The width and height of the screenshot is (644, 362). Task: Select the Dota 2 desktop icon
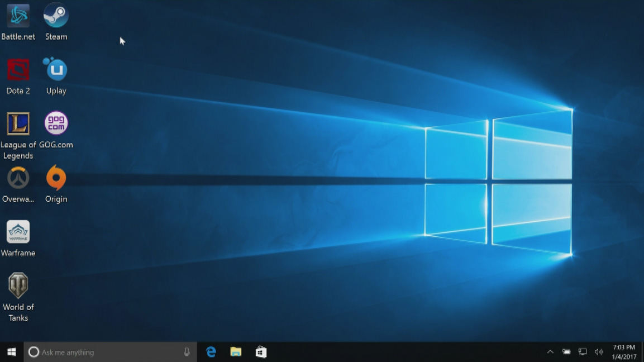click(x=18, y=77)
